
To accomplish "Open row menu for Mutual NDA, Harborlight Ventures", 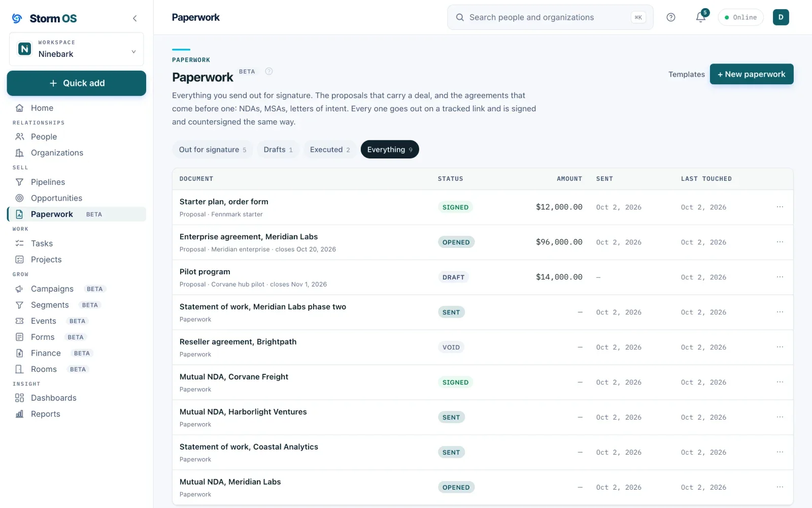I will (x=780, y=417).
